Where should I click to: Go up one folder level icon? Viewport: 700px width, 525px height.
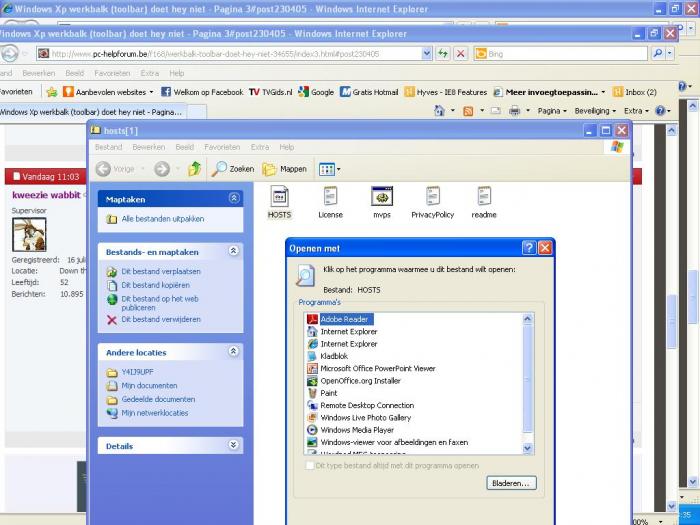coord(194,169)
